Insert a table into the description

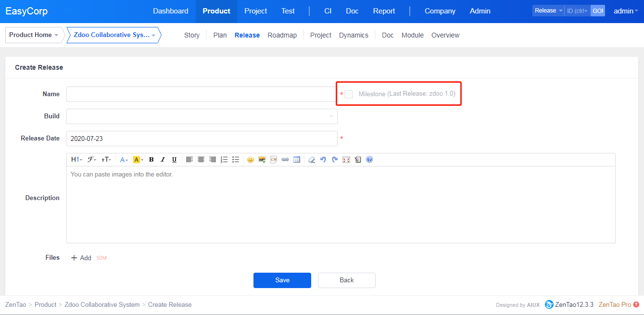297,160
